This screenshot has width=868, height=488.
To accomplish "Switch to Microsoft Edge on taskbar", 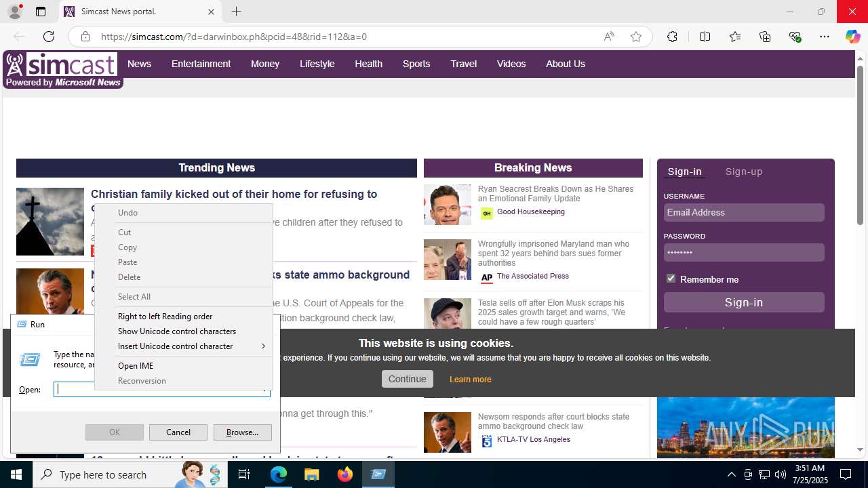I will [x=279, y=474].
